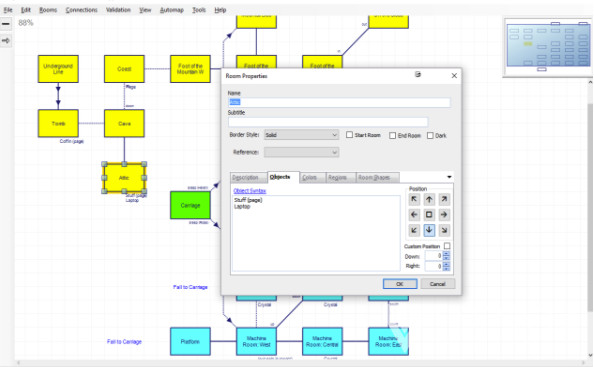Image resolution: width=594 pixels, height=367 pixels.
Task: Click the minus zoom-out icon
Action: pyautogui.click(x=6, y=23)
